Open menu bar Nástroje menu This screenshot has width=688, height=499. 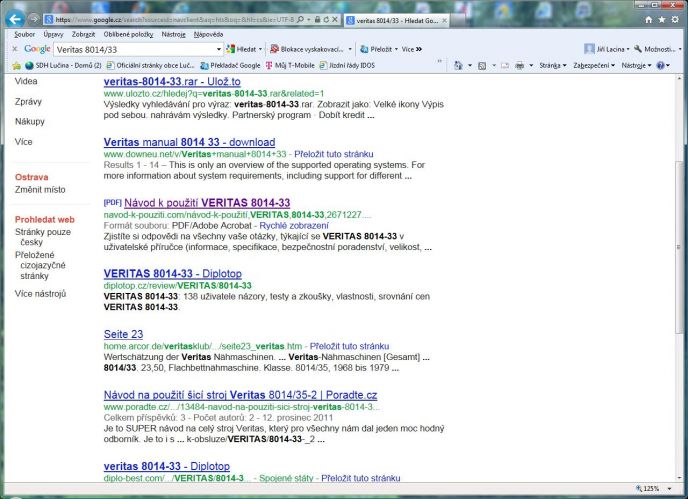(x=173, y=34)
